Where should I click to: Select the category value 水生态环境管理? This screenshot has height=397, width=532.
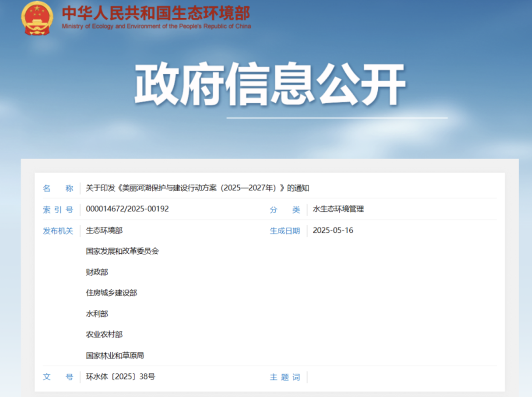pyautogui.click(x=338, y=209)
